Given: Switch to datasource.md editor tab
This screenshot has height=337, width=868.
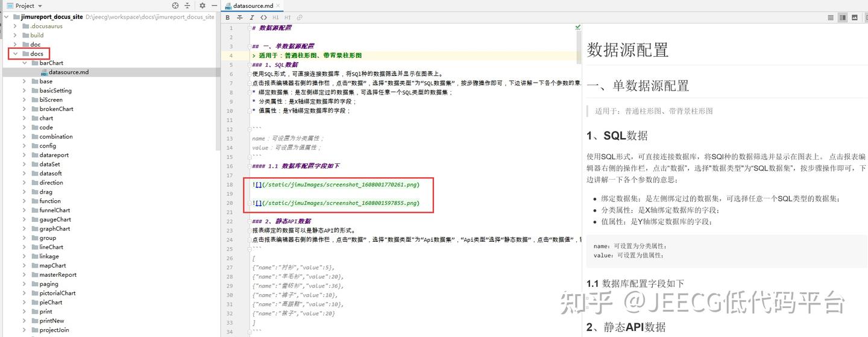Looking at the screenshot, I should [253, 5].
